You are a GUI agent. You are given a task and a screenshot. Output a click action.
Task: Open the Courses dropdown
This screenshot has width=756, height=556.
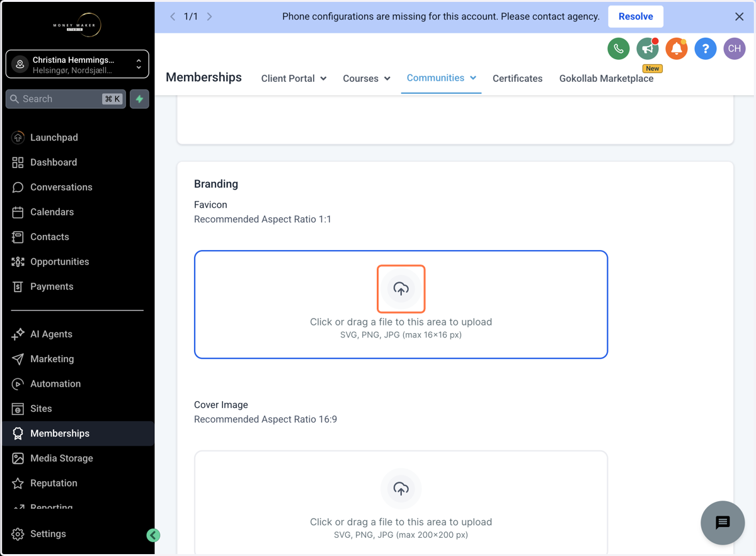[367, 78]
